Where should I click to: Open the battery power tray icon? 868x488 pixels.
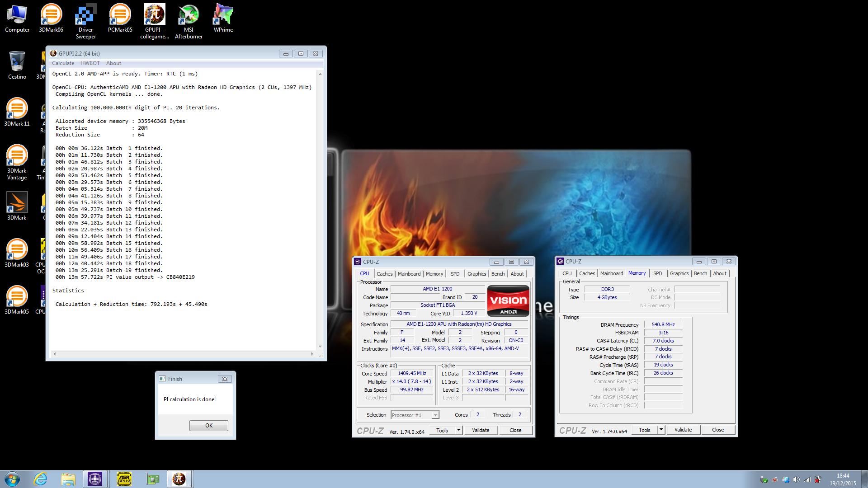(x=818, y=479)
